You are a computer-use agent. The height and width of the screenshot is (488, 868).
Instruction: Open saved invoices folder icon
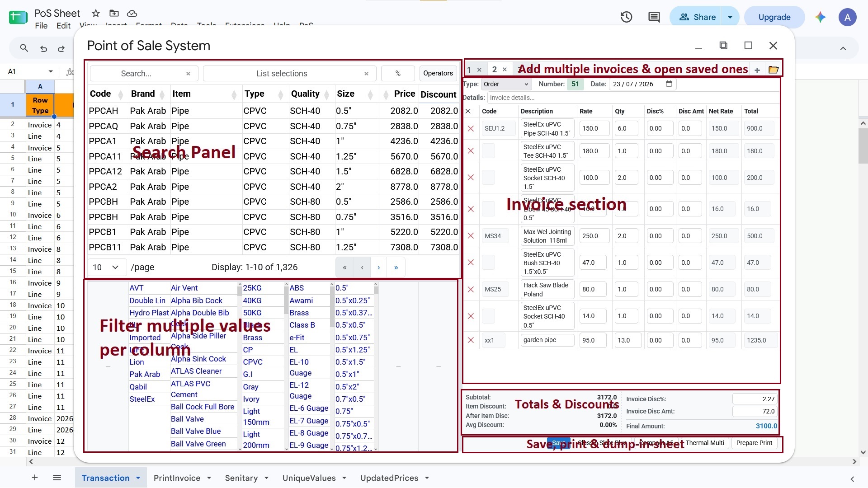point(774,70)
